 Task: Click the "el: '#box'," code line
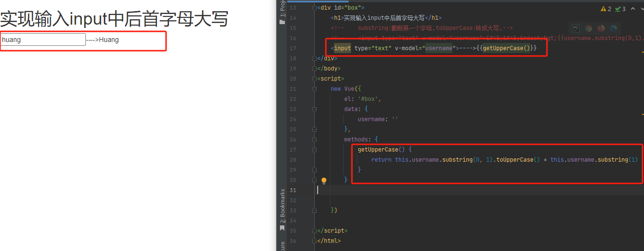(363, 99)
